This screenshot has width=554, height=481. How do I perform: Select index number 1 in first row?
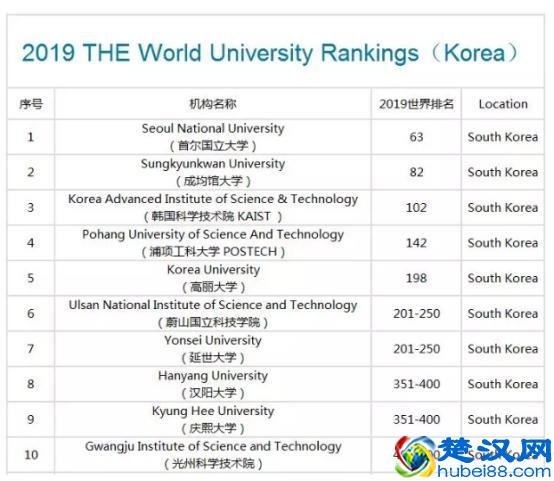point(31,137)
